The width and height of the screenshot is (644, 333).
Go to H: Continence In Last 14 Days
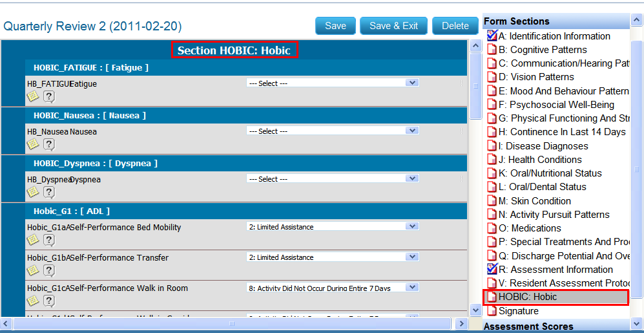pos(562,132)
